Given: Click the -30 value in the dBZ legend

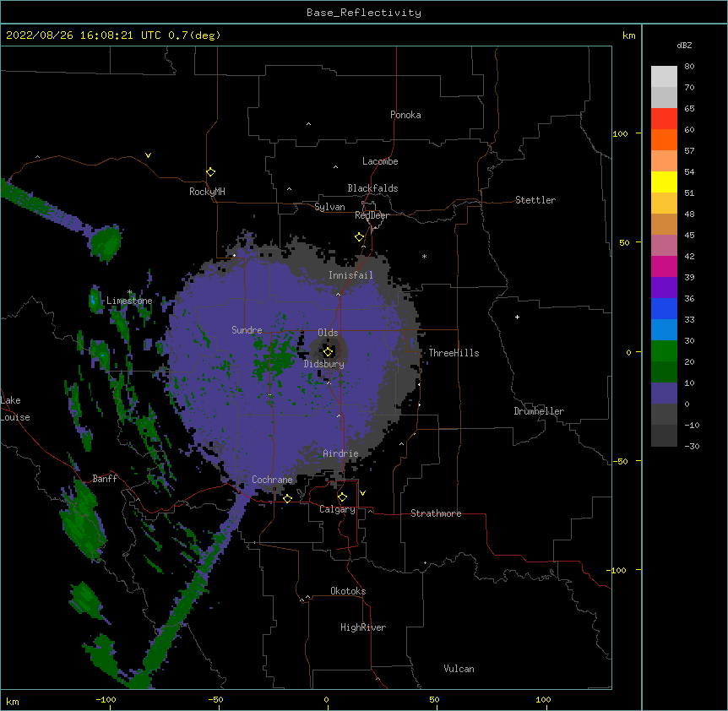Looking at the screenshot, I should point(692,446).
